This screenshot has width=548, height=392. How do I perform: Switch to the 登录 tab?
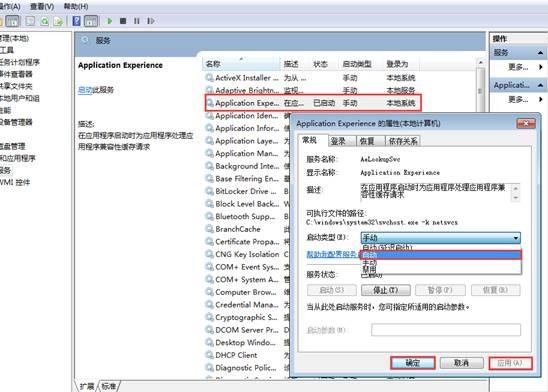[338, 141]
